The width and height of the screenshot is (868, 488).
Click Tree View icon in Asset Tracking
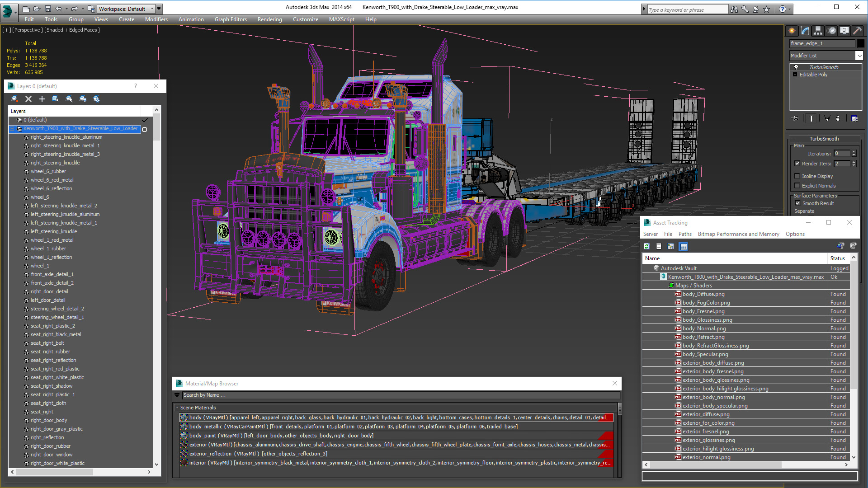(x=671, y=246)
